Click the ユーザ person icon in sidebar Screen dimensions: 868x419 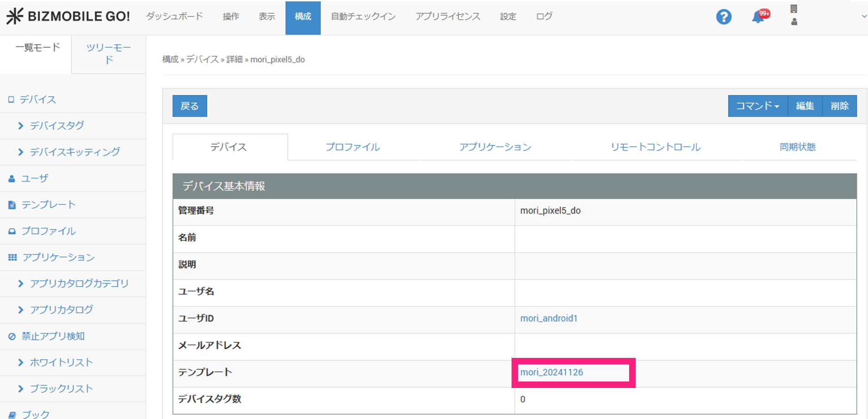pos(12,179)
